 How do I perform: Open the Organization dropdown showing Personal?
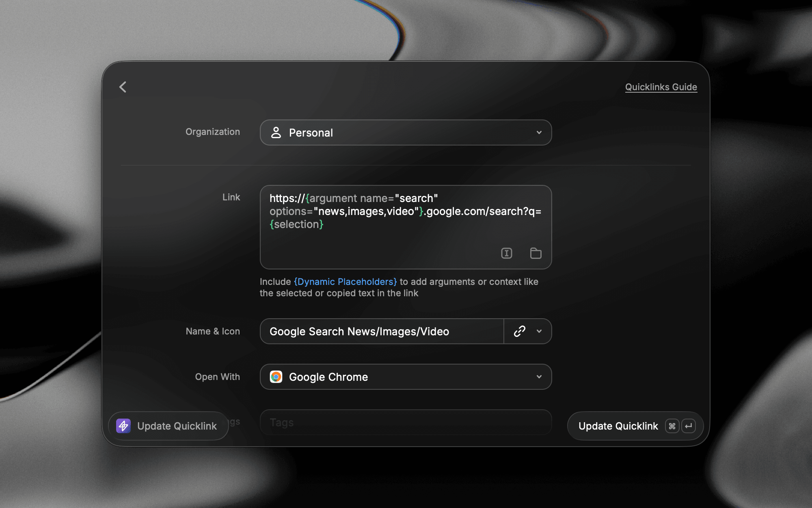406,132
